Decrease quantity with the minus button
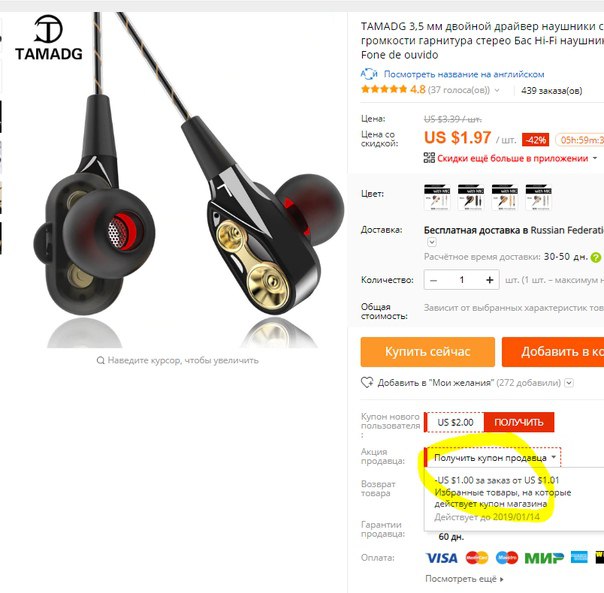 point(433,280)
